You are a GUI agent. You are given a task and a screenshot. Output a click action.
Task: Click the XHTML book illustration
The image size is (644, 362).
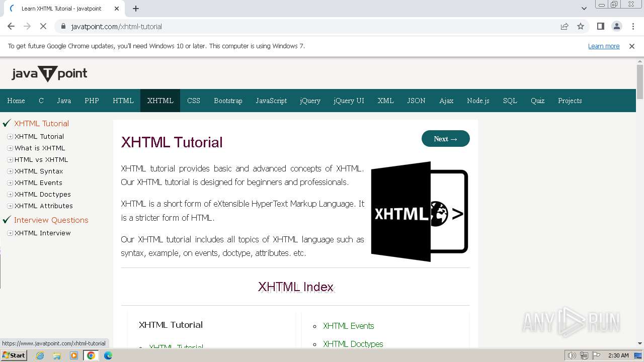tap(420, 212)
